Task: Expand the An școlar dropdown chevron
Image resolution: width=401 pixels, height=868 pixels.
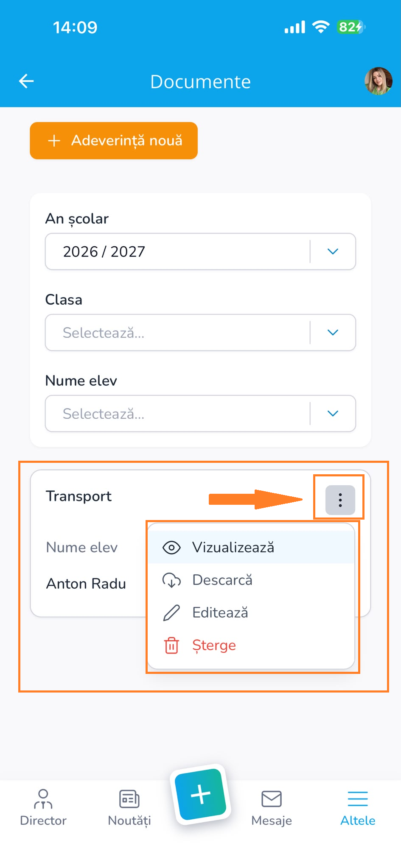Action: pyautogui.click(x=333, y=251)
